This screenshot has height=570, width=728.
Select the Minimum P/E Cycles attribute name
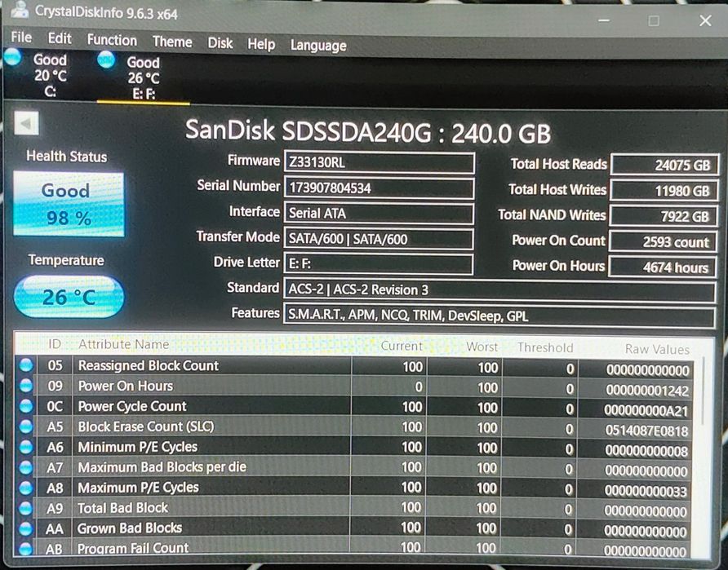click(137, 447)
